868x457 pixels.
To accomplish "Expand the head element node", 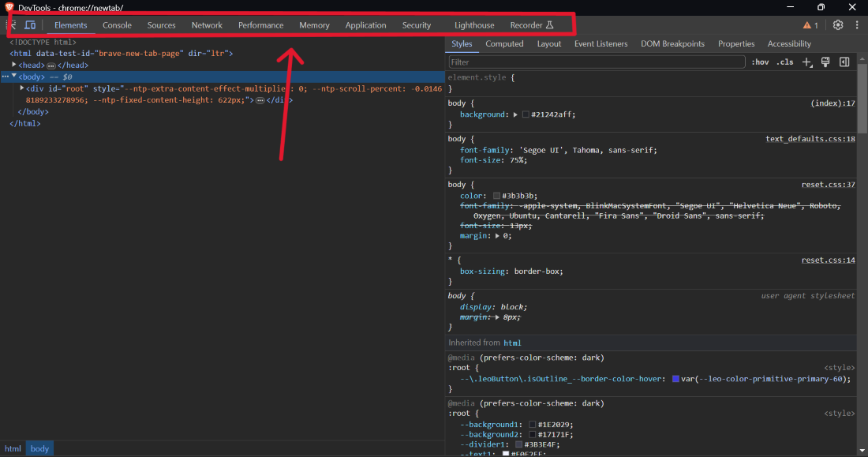I will pyautogui.click(x=14, y=65).
